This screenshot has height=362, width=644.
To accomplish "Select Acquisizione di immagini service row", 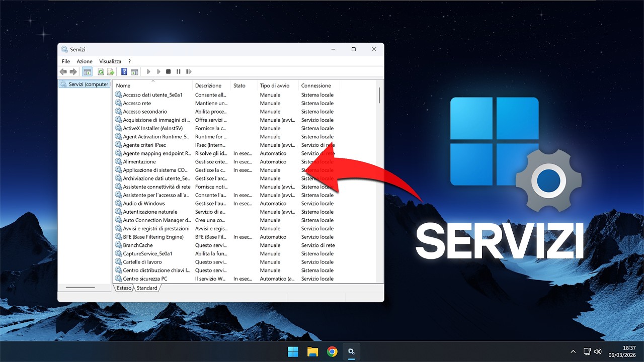I will pos(156,120).
